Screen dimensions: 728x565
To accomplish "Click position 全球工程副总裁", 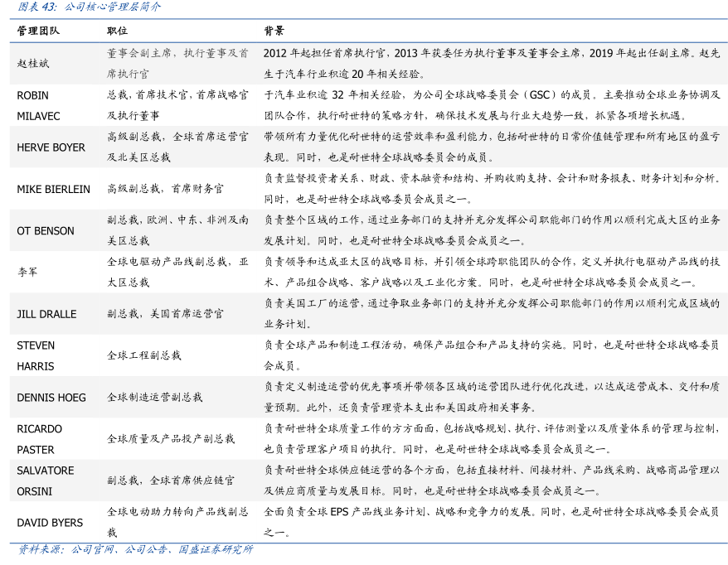I will 144,355.
